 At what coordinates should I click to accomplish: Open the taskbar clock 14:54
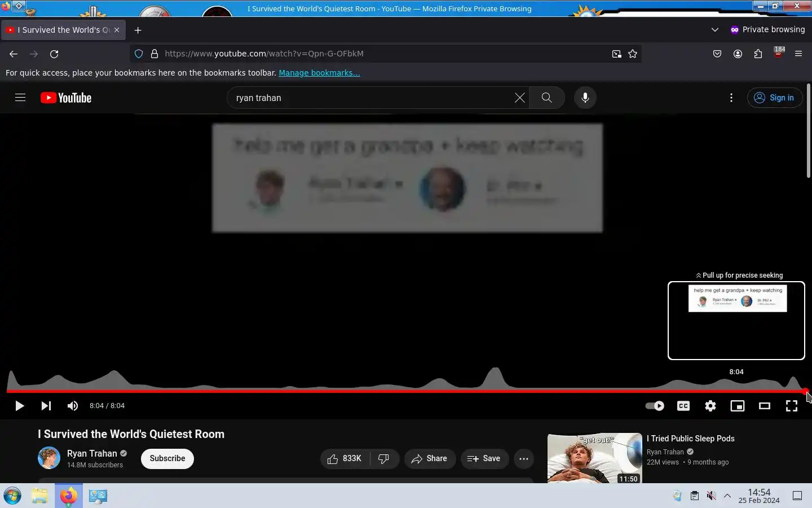[x=759, y=496]
